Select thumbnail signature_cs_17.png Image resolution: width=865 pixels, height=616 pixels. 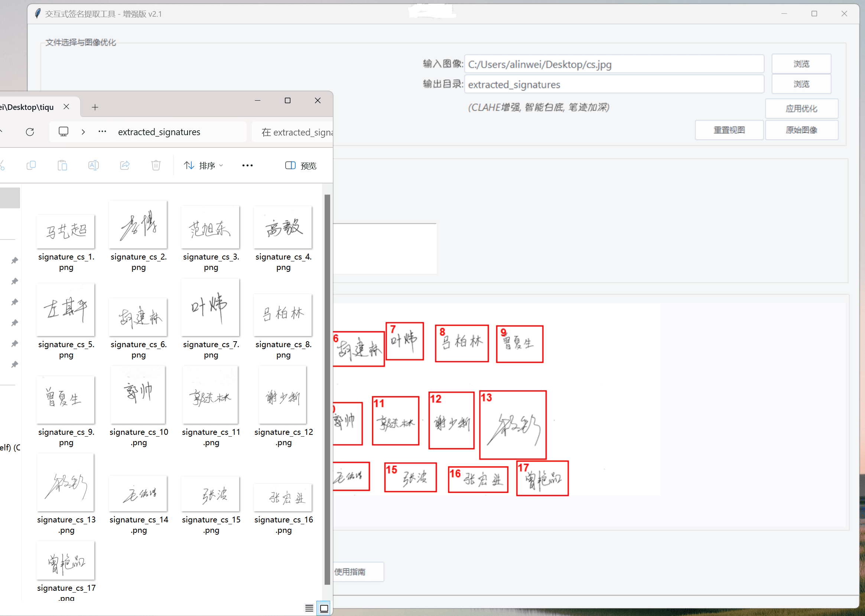pyautogui.click(x=66, y=560)
